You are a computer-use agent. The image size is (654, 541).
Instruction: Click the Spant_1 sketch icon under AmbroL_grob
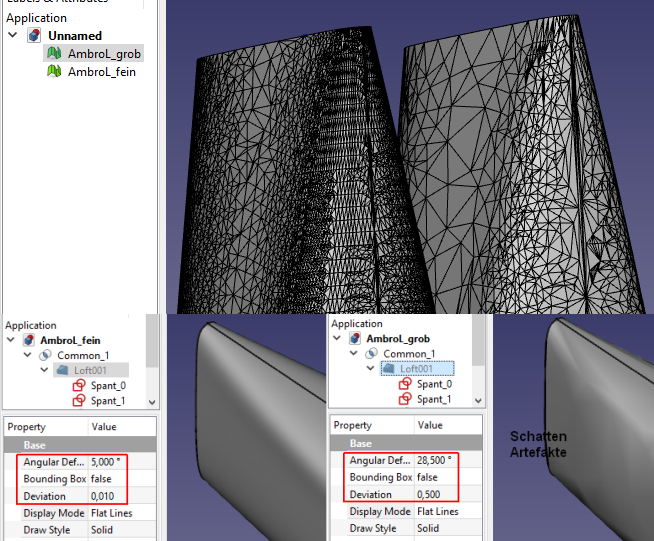click(x=405, y=400)
